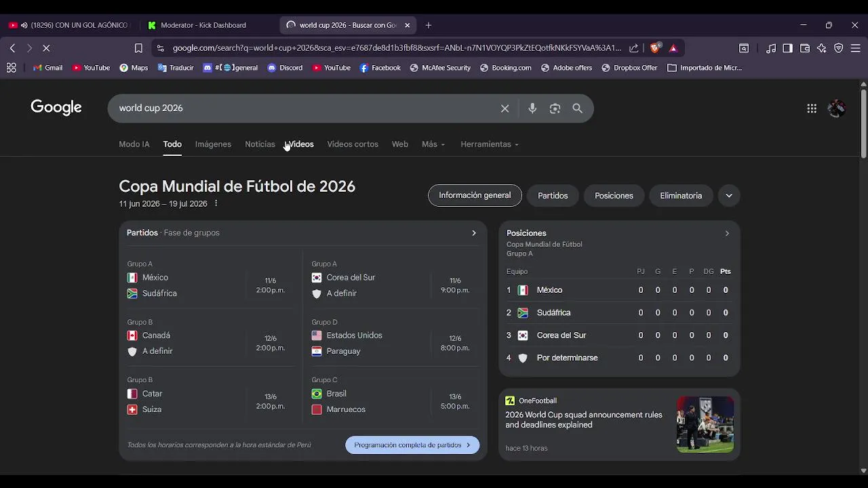Open Brave Rewards triangle icon
The height and width of the screenshot is (488, 868).
(673, 48)
